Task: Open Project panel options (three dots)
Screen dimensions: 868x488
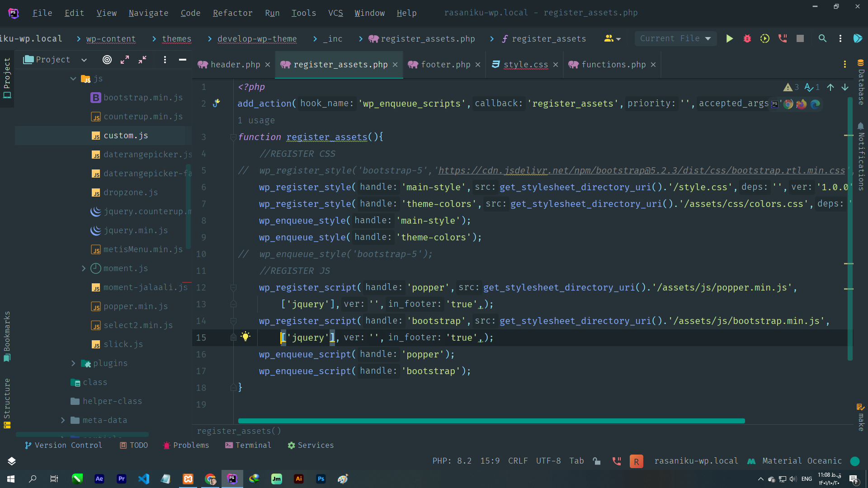Action: point(165,60)
